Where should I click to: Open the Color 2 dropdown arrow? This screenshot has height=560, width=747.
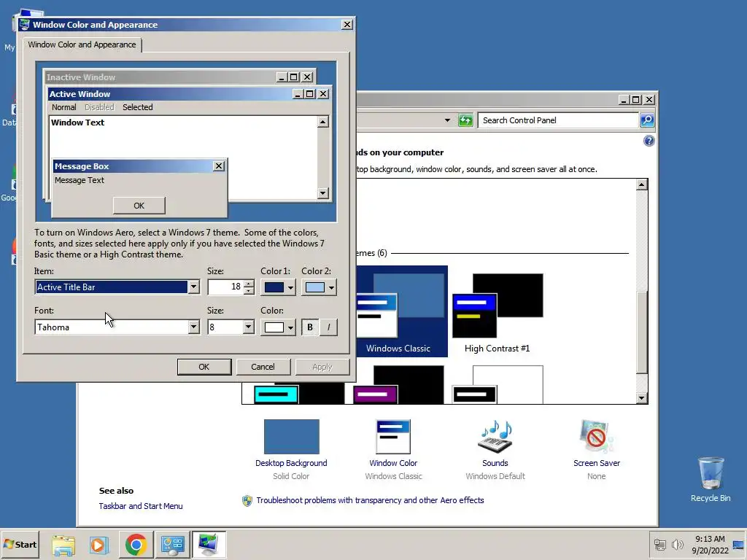click(331, 287)
